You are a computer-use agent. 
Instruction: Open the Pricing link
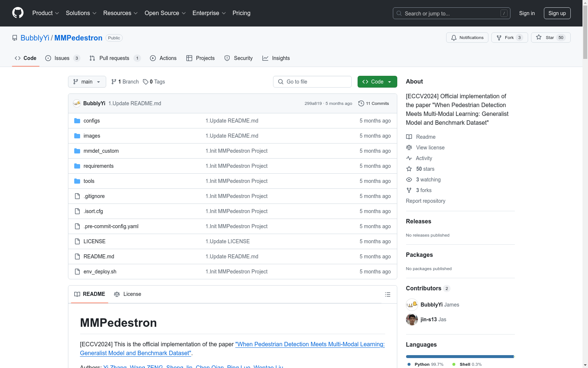pyautogui.click(x=241, y=13)
